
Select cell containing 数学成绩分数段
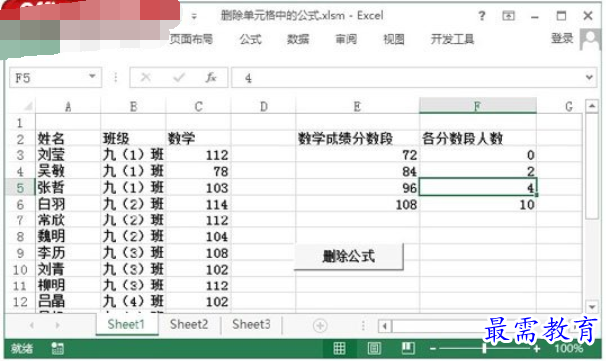tap(357, 138)
